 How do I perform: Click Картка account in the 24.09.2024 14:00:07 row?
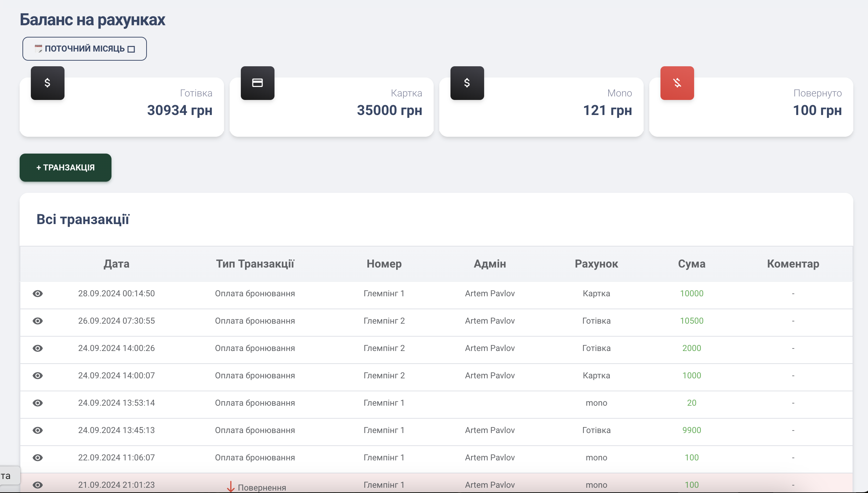tap(596, 376)
